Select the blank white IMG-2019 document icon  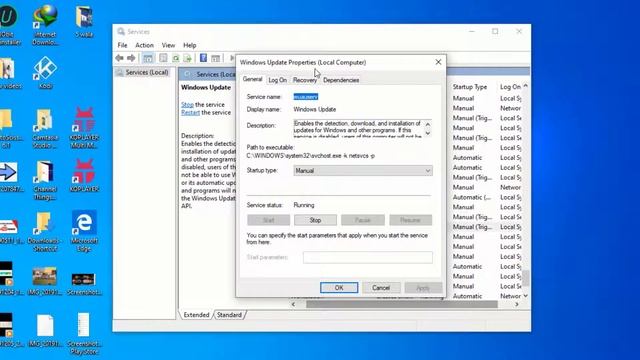[x=45, y=330]
